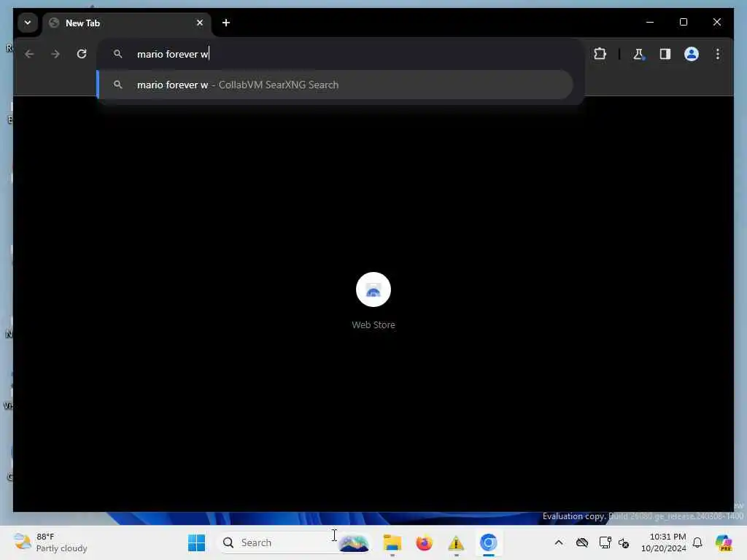Reload the page with refresh icon
Viewport: 747px width, 560px height.
pos(82,54)
